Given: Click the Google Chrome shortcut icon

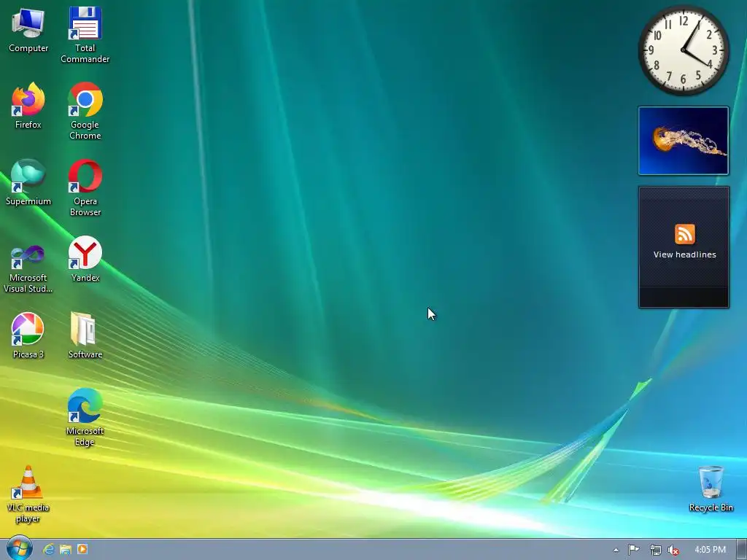Looking at the screenshot, I should (85, 112).
